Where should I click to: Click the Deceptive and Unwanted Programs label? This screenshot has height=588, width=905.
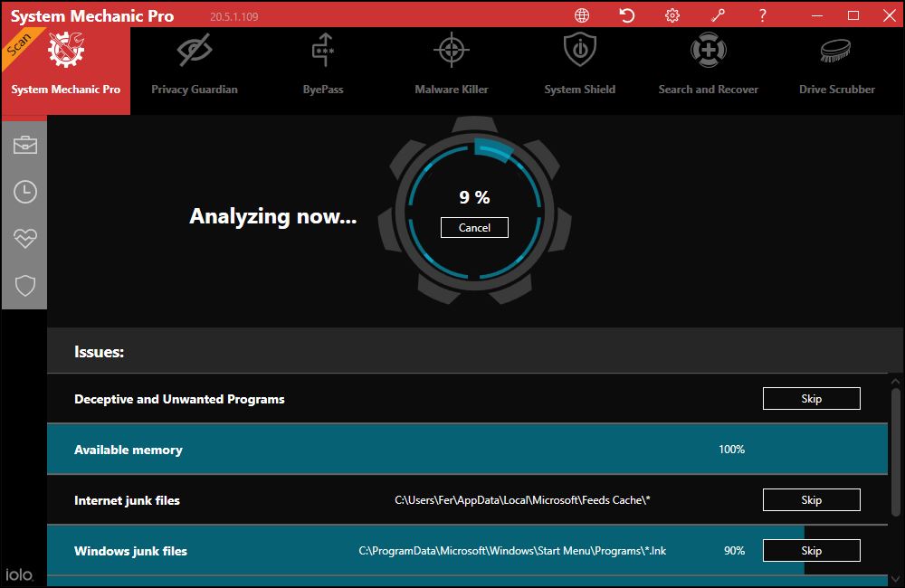179,399
